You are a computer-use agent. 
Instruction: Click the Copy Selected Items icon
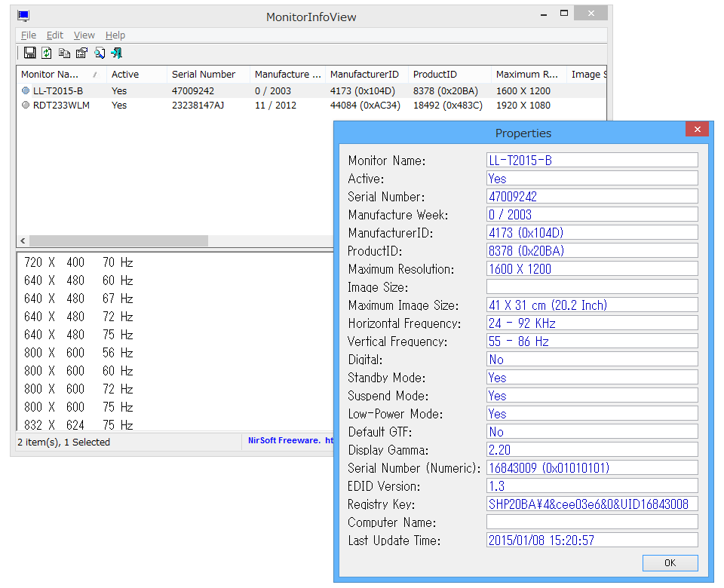(64, 53)
